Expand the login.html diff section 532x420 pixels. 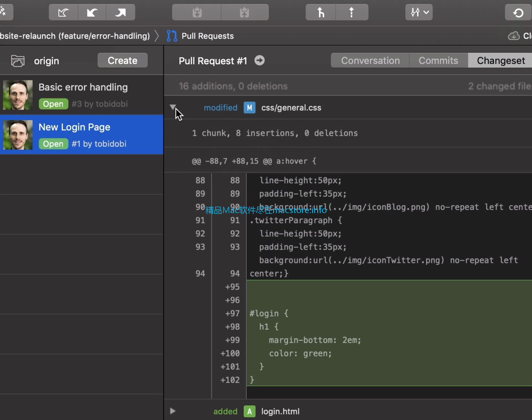[173, 411]
